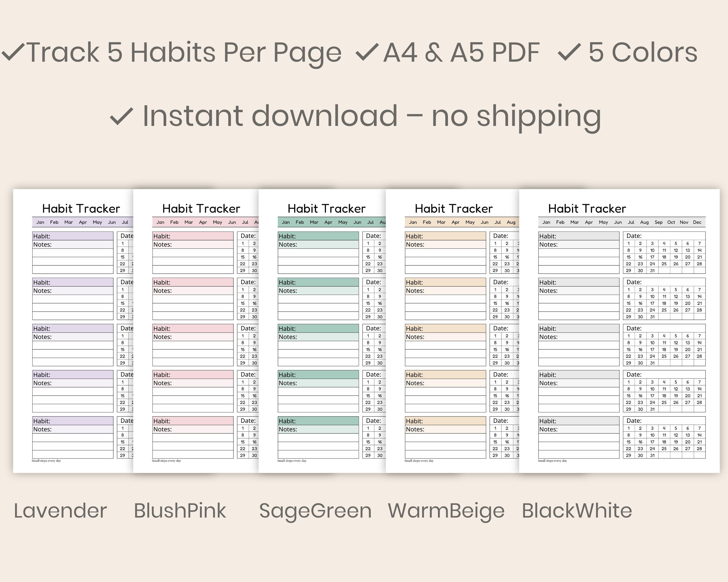
Task: Click first 'Notes:' field on black-white page
Action: click(x=579, y=245)
